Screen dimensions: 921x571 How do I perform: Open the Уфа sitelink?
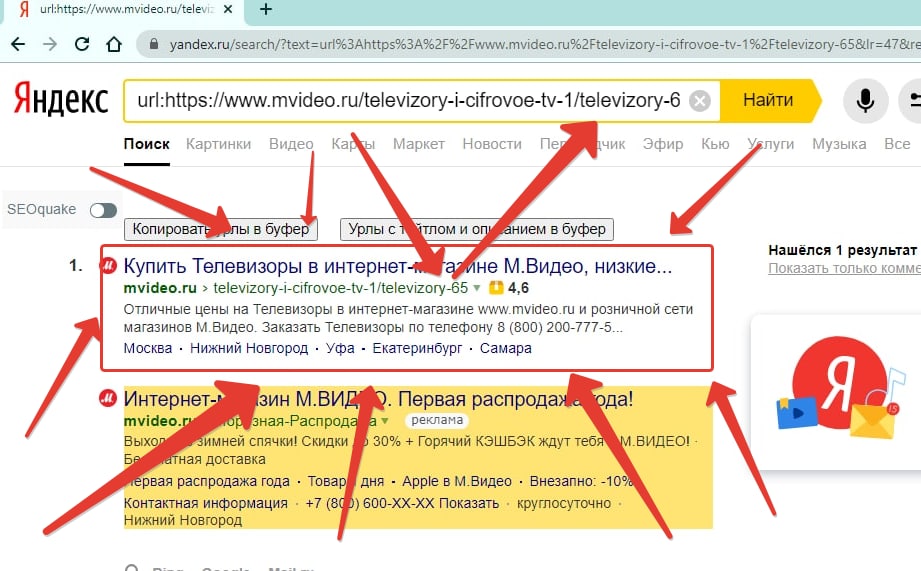[340, 348]
